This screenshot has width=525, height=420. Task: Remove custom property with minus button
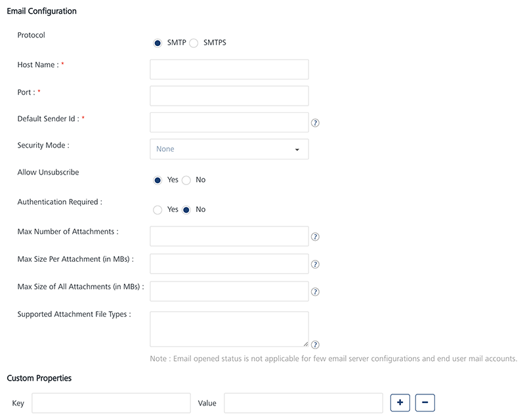coord(425,402)
